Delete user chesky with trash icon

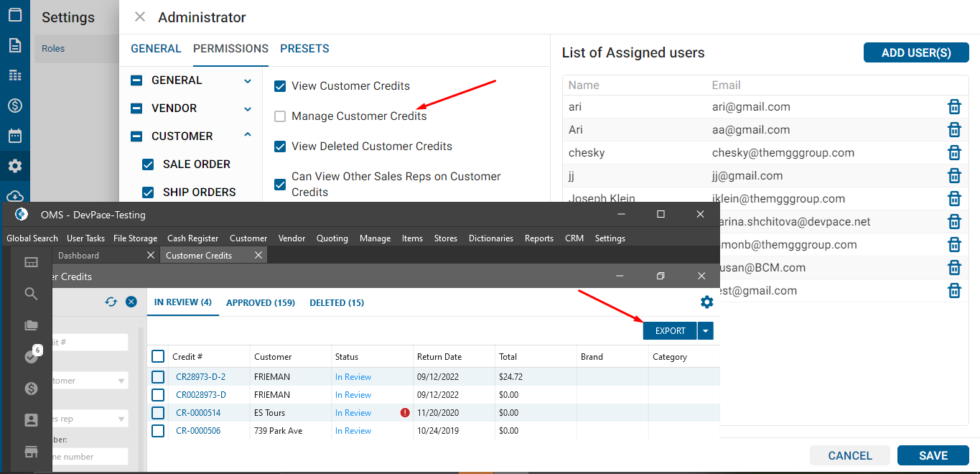click(954, 153)
